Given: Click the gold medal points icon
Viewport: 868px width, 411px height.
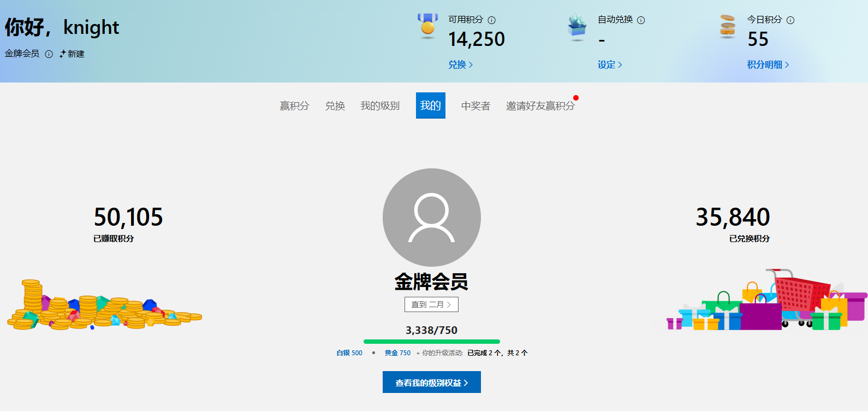Looking at the screenshot, I should click(x=428, y=26).
